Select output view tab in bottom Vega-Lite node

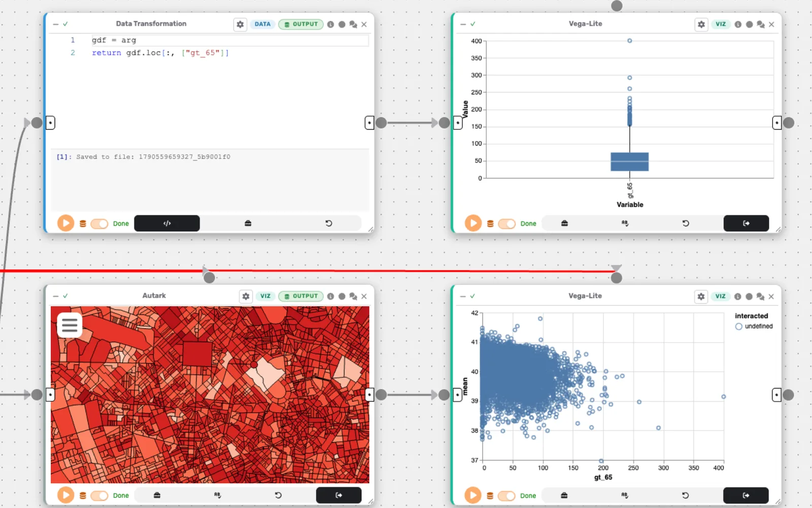[x=746, y=495]
